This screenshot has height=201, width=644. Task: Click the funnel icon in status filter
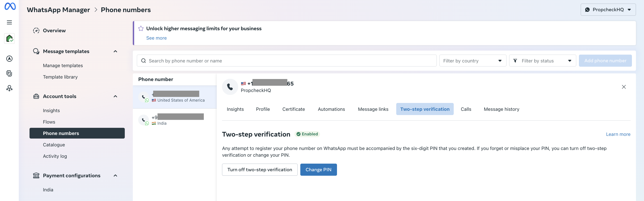(515, 61)
